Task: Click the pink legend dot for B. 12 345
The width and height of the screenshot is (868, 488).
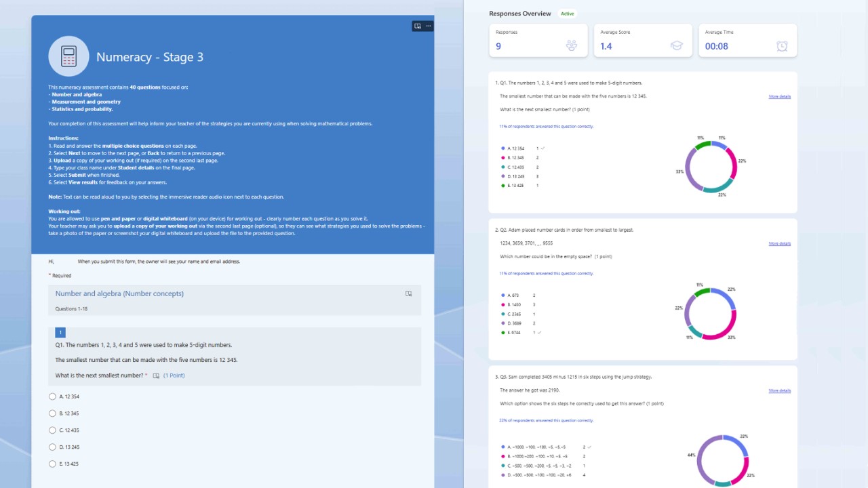Action: point(503,157)
